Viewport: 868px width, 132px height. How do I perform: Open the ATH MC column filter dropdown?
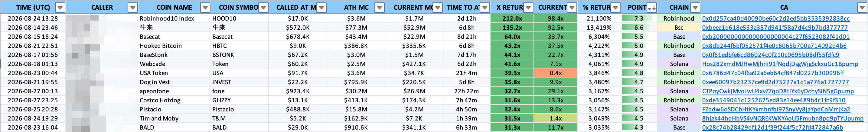point(380,8)
